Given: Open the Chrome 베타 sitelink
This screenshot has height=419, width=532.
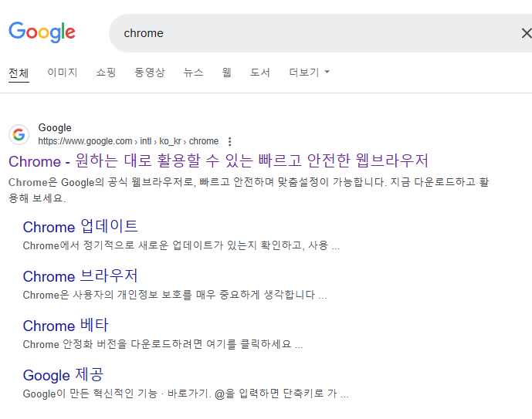Looking at the screenshot, I should tap(66, 326).
